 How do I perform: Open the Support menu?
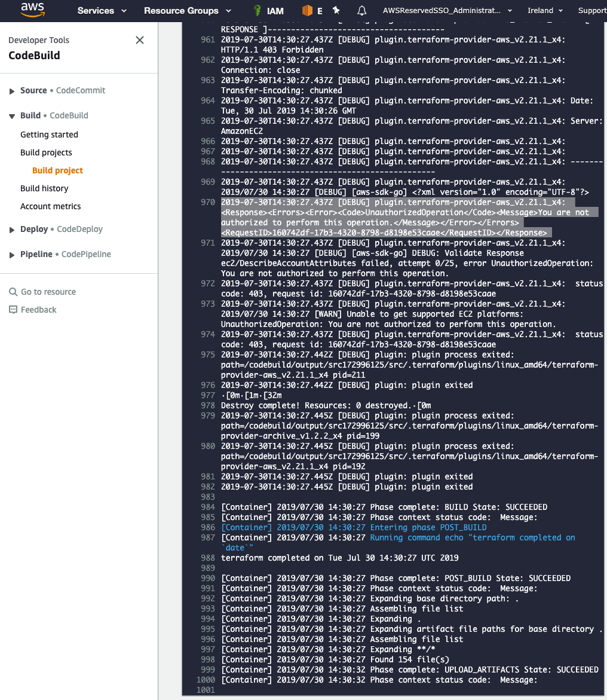coord(592,11)
